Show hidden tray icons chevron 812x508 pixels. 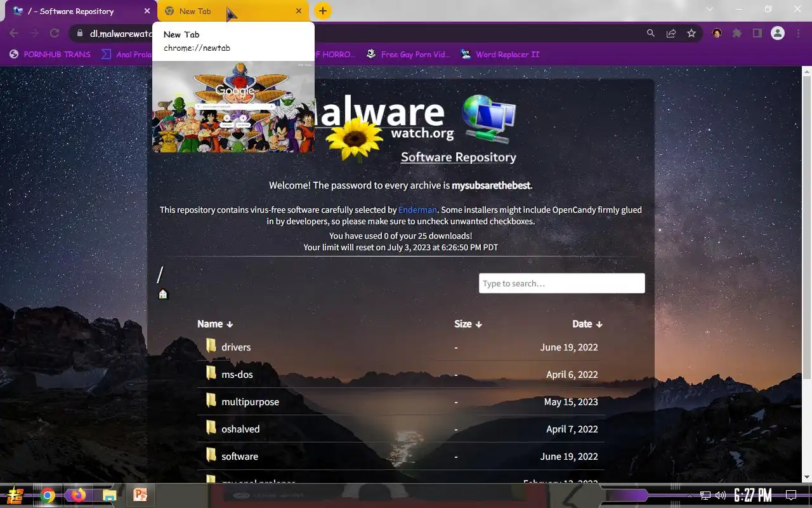coord(690,495)
